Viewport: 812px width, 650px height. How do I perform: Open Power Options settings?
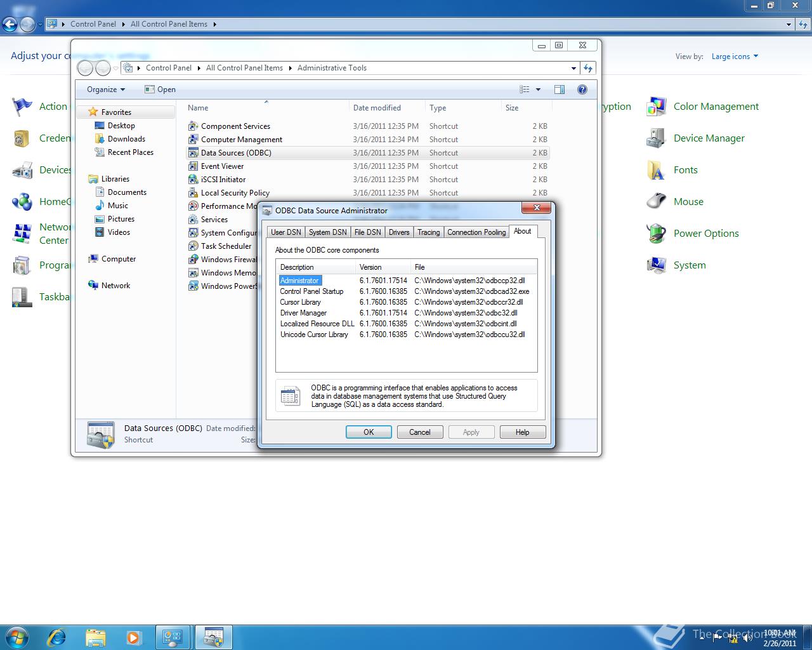click(x=705, y=233)
